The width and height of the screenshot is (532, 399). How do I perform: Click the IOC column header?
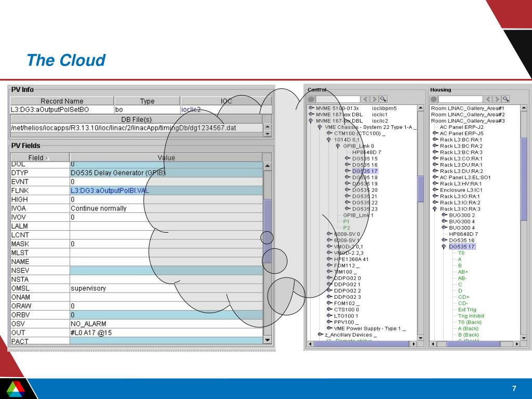(227, 101)
